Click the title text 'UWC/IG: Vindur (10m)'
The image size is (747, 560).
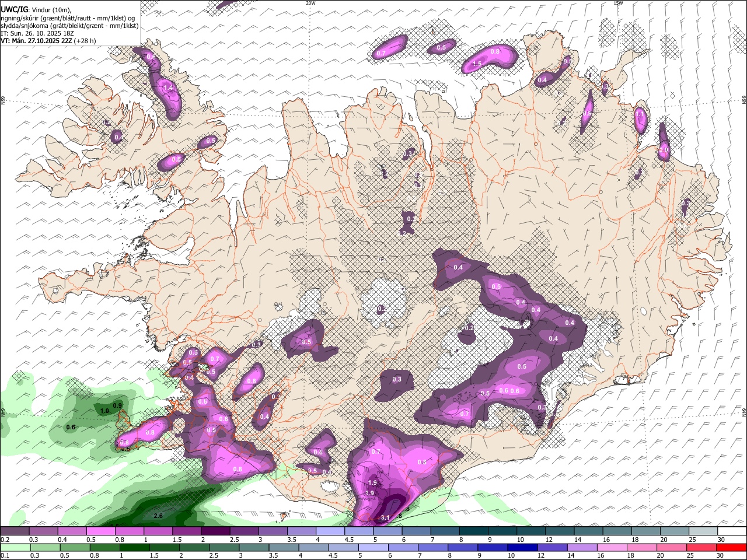click(36, 9)
